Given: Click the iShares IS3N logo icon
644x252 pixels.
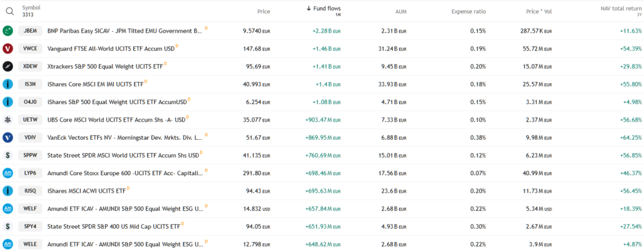Looking at the screenshot, I should 8,84.
